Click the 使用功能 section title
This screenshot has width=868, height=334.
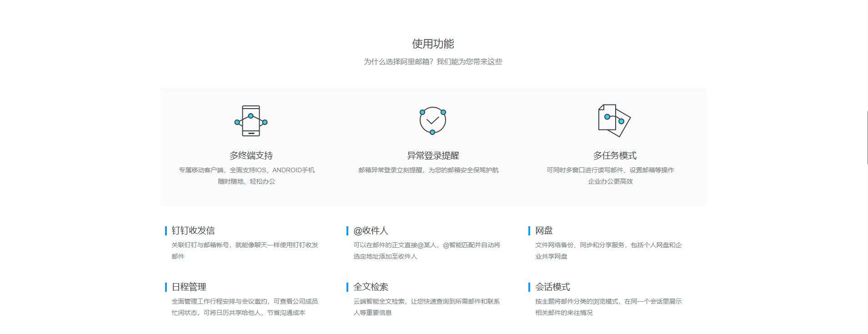coord(433,44)
